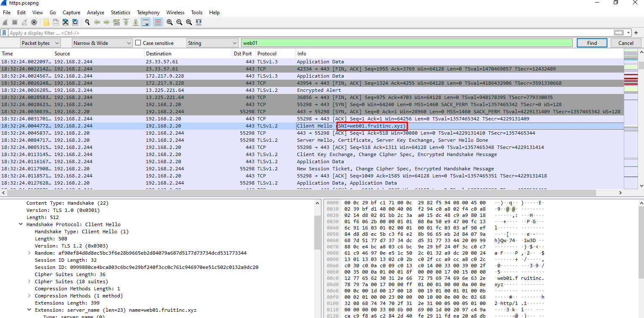Image resolution: width=644 pixels, height=318 pixels.
Task: Click the Find packet magnifier icon
Action: 87,22
